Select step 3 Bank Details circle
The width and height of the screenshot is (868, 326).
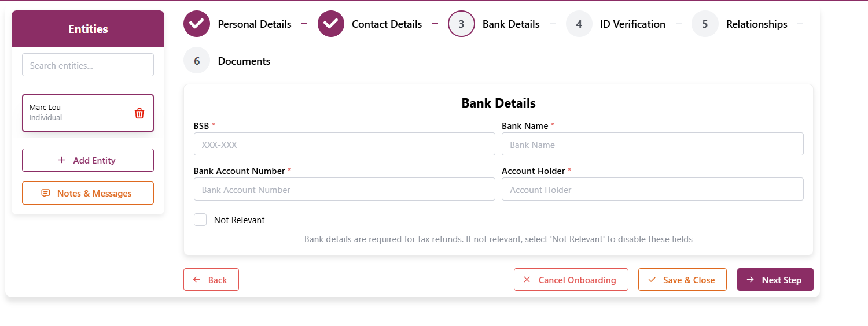tap(461, 24)
